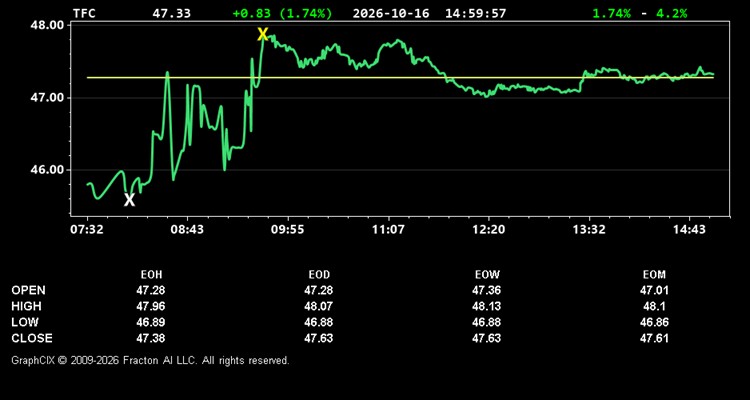Click the date 2026-10-16
Viewport: 750px width, 400px height.
[392, 13]
